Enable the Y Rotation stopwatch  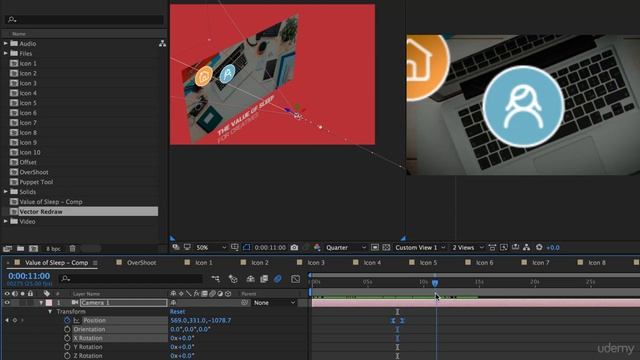(67, 347)
